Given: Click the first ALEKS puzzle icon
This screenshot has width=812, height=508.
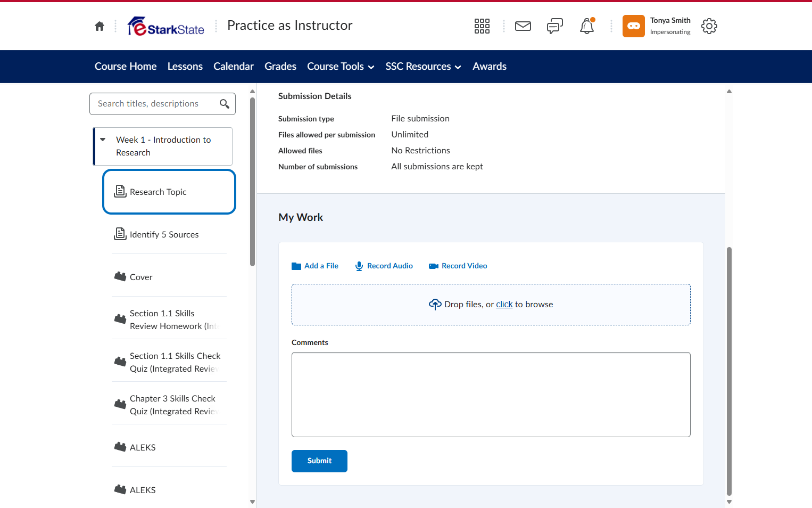Looking at the screenshot, I should pos(120,447).
